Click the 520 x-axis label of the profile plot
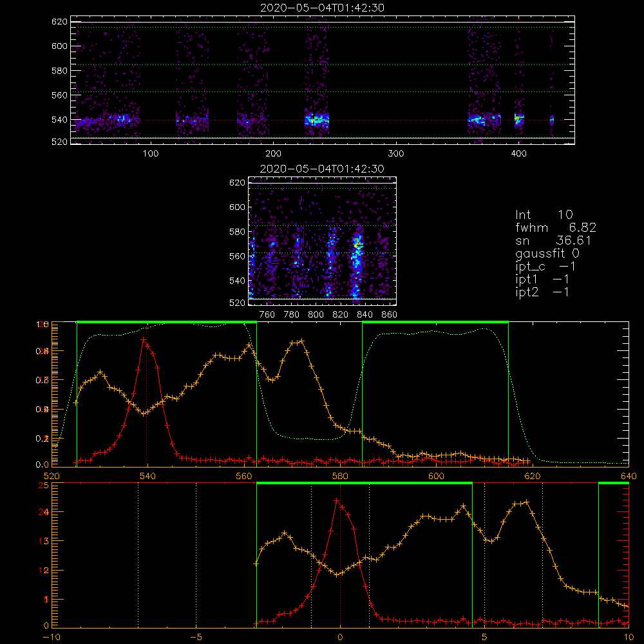 coord(52,476)
